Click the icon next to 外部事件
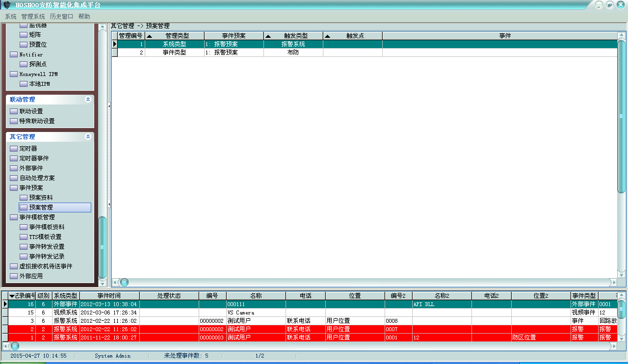628x364 pixels. click(14, 168)
